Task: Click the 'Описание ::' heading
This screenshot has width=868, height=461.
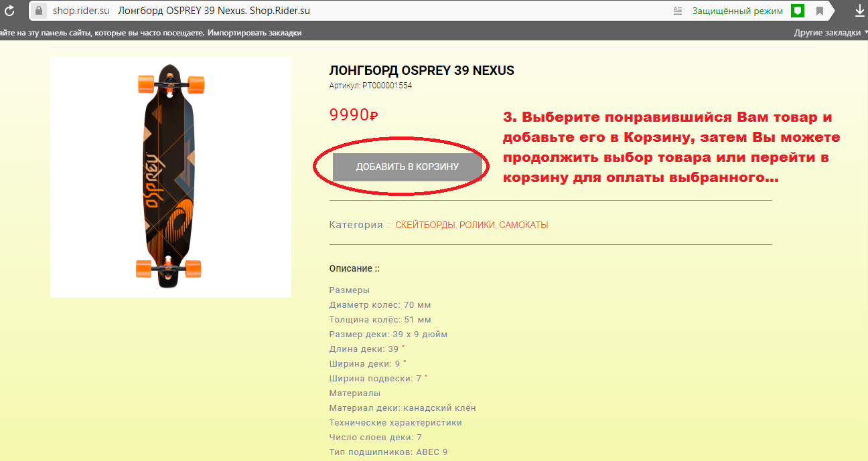Action: point(354,268)
